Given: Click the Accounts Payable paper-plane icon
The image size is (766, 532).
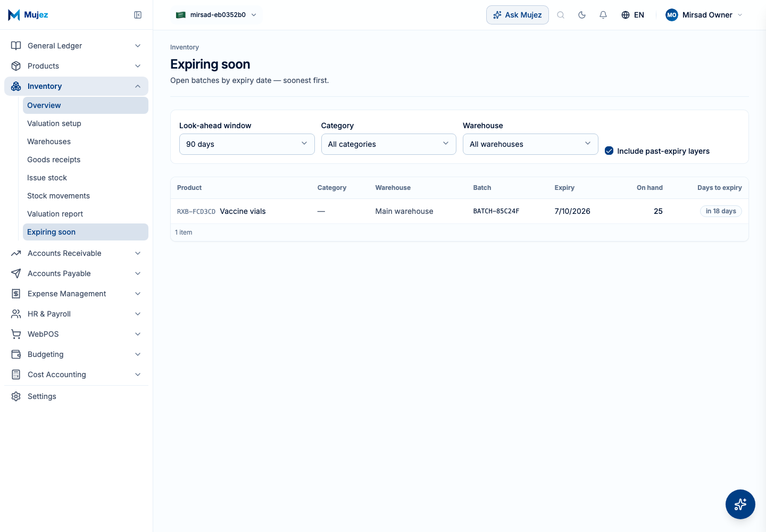Looking at the screenshot, I should point(16,273).
